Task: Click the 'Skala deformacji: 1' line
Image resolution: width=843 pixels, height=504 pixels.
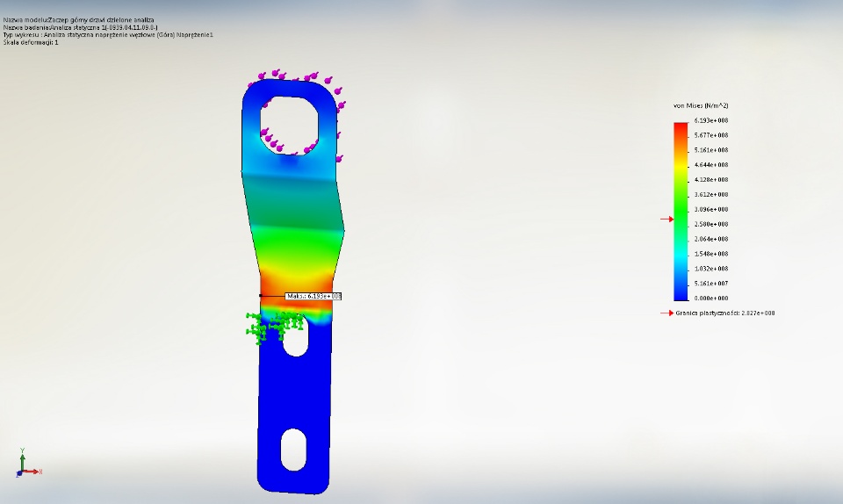Action: tap(31, 42)
